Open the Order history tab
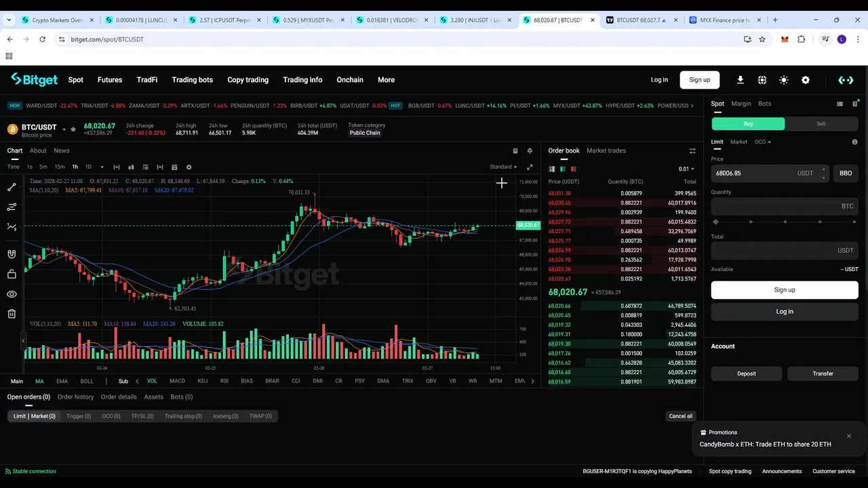The height and width of the screenshot is (488, 868). pos(76,397)
